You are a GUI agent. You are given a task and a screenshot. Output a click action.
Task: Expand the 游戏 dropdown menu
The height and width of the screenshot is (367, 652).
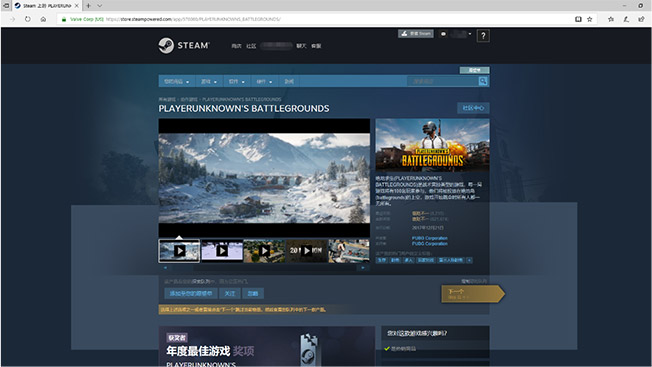coord(209,81)
